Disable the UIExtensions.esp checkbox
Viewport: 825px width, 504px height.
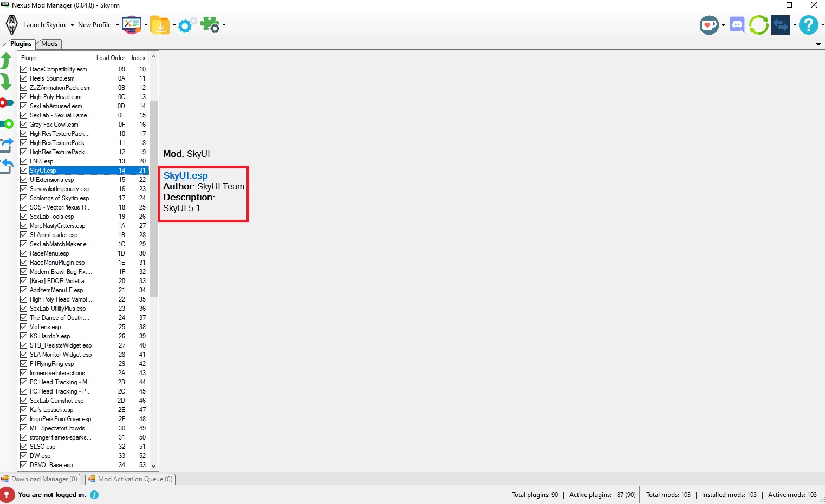24,180
